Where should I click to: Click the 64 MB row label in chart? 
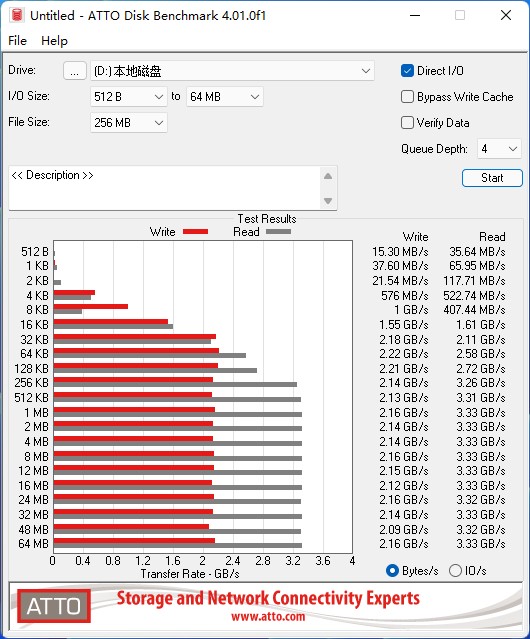[x=33, y=544]
